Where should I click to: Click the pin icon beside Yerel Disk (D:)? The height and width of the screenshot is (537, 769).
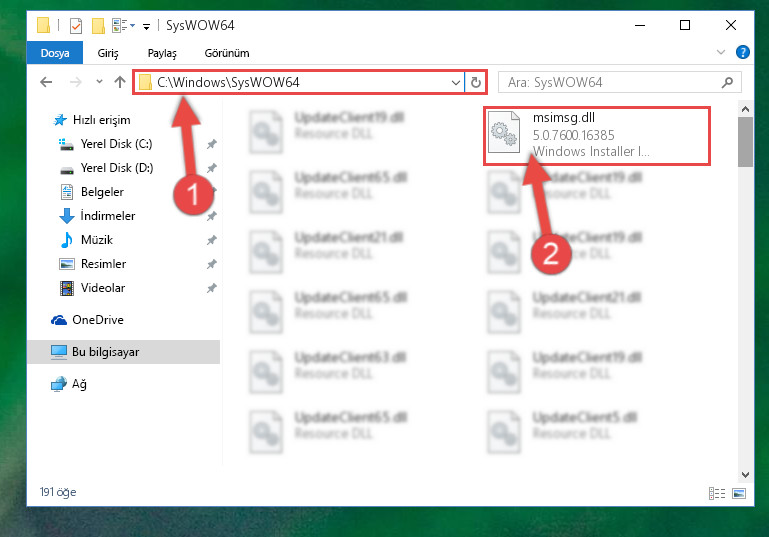(x=212, y=168)
